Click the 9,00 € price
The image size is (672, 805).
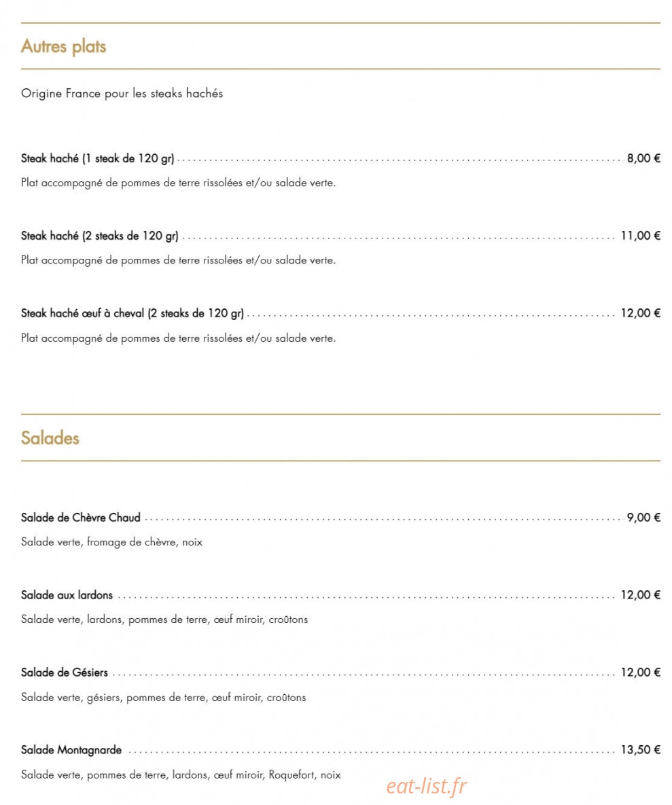click(x=643, y=518)
